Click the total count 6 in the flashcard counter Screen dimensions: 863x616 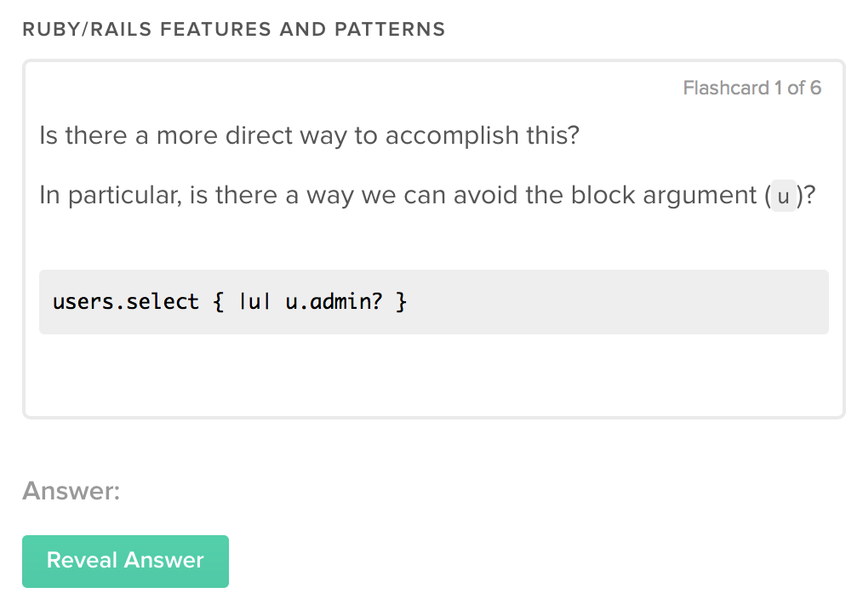tap(815, 88)
